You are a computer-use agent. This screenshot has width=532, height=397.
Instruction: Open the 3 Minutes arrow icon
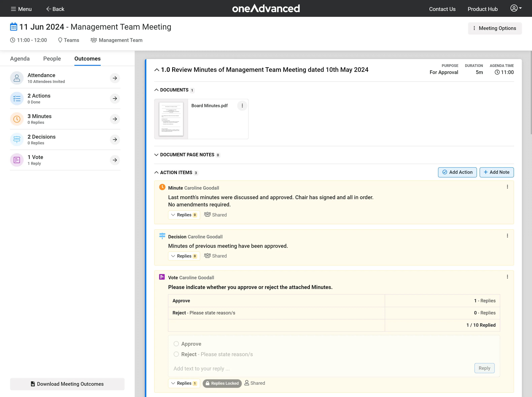115,119
